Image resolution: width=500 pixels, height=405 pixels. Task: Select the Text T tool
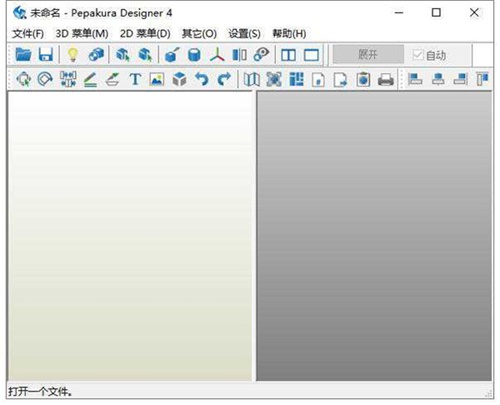pyautogui.click(x=135, y=79)
